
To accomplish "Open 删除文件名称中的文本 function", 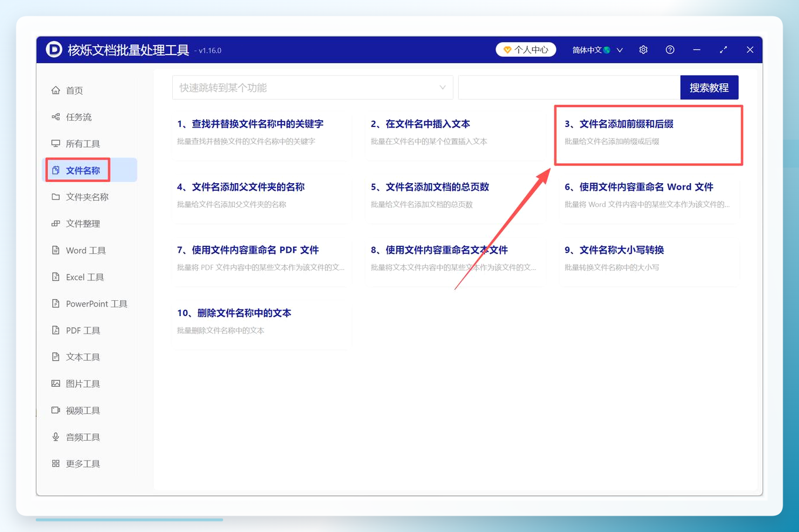I will (261, 324).
